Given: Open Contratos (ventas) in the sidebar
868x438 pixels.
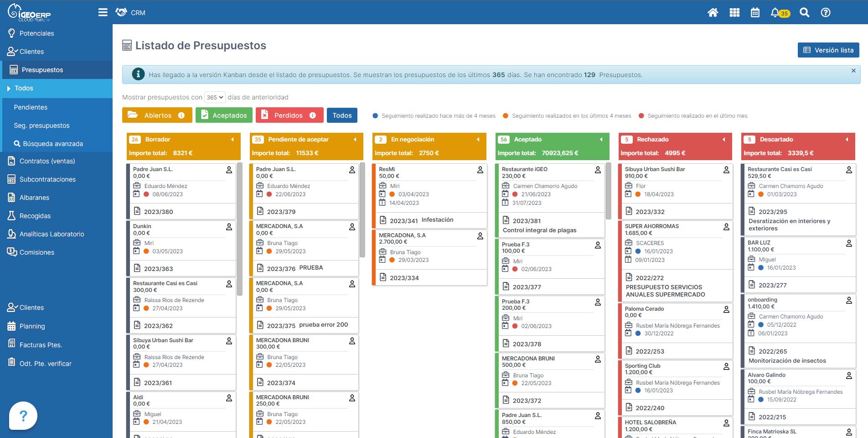Looking at the screenshot, I should 57,161.
